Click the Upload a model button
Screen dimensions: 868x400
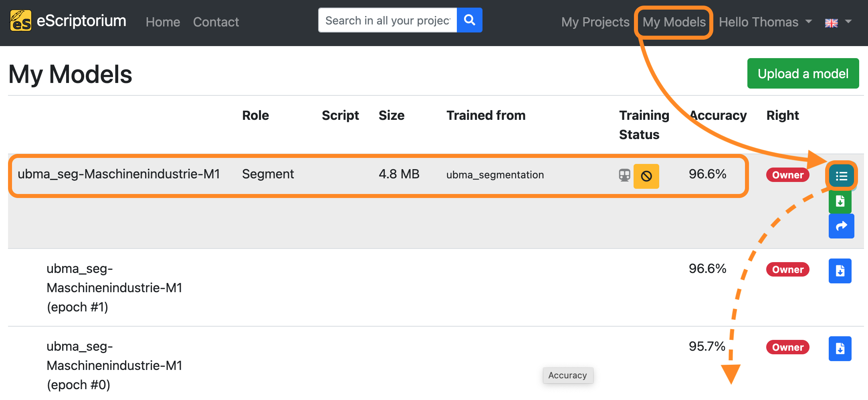803,73
